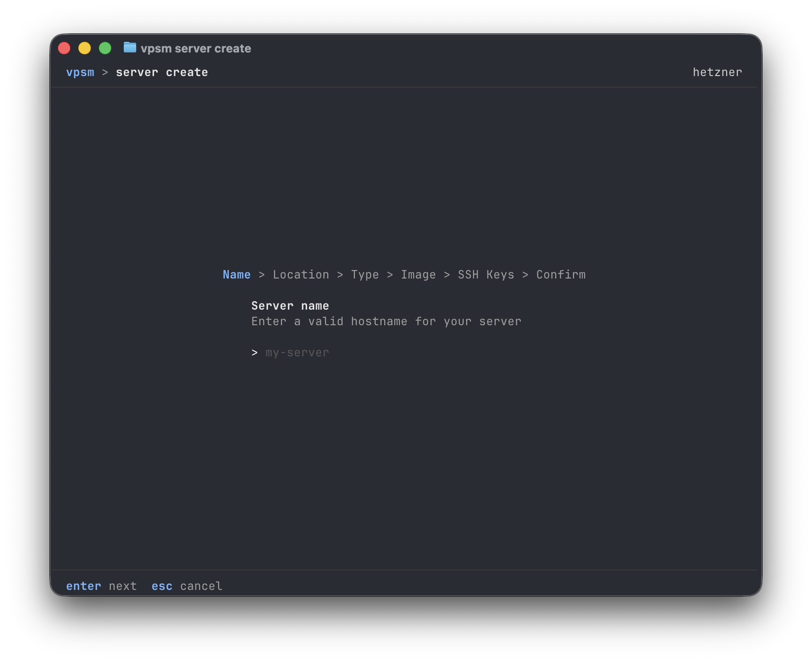
Task: Select the Name step in the wizard
Action: pyautogui.click(x=236, y=274)
